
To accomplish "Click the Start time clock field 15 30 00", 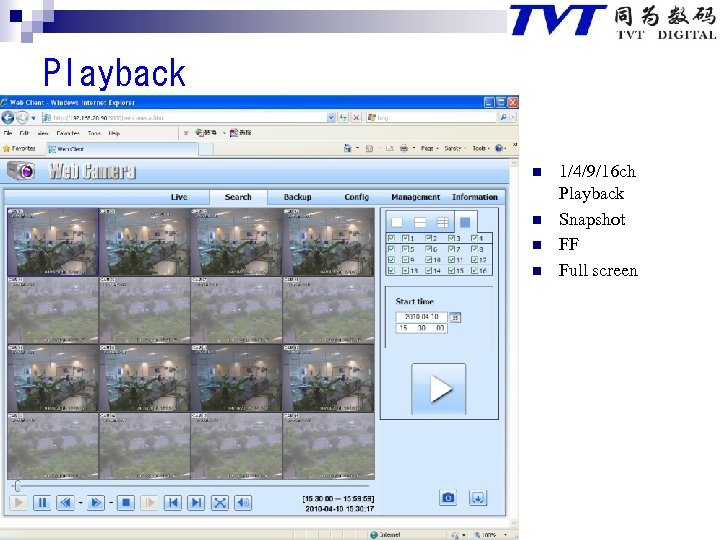I will (422, 328).
